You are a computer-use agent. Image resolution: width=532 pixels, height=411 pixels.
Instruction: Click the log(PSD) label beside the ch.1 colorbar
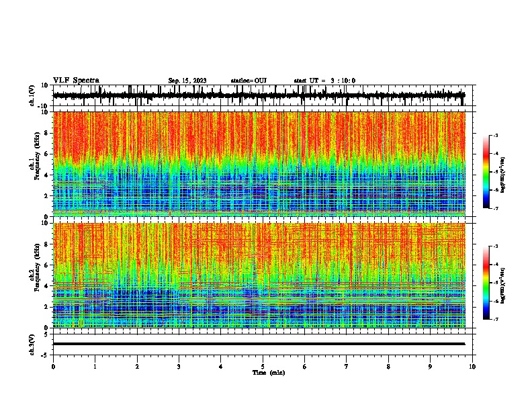click(x=502, y=175)
